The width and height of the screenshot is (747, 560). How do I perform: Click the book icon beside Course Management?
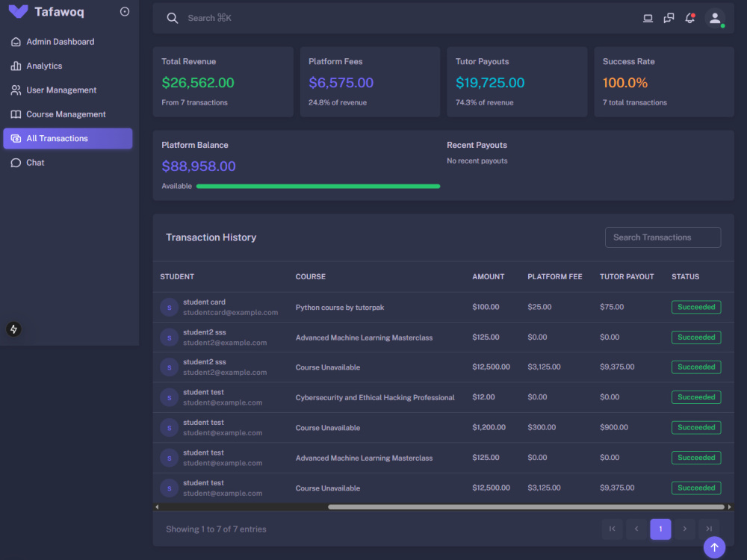click(16, 114)
